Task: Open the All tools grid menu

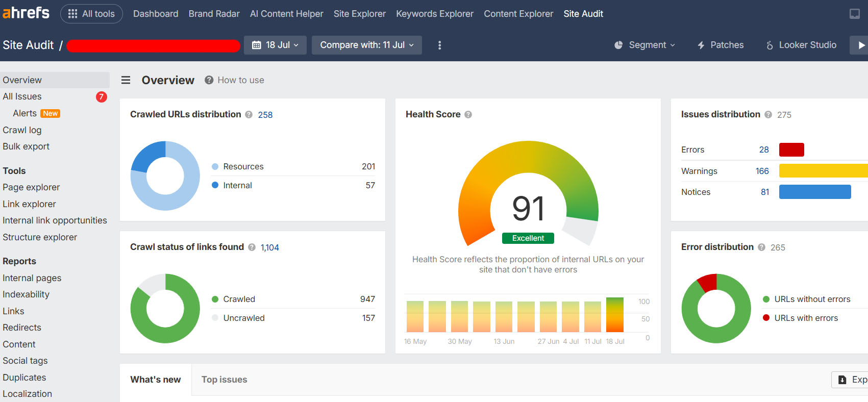Action: 91,14
